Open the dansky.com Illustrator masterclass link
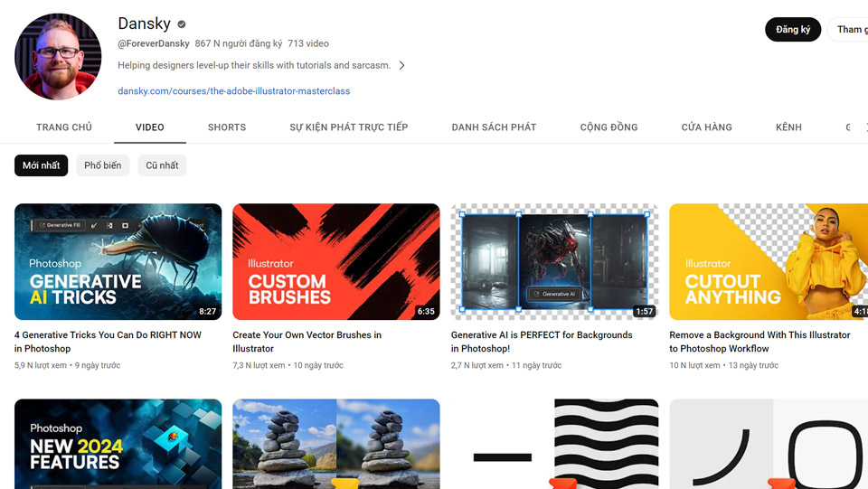The height and width of the screenshot is (489, 868). (233, 91)
